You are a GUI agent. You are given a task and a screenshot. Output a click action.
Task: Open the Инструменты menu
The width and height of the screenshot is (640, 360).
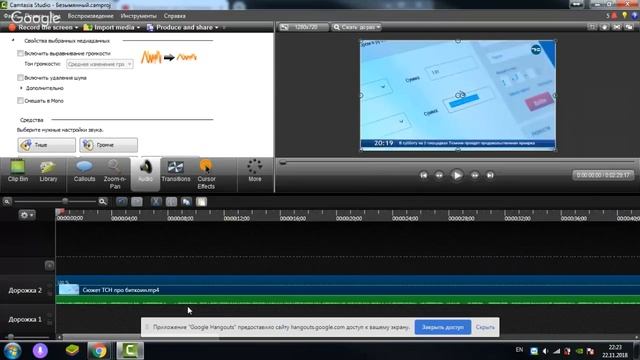coord(138,16)
